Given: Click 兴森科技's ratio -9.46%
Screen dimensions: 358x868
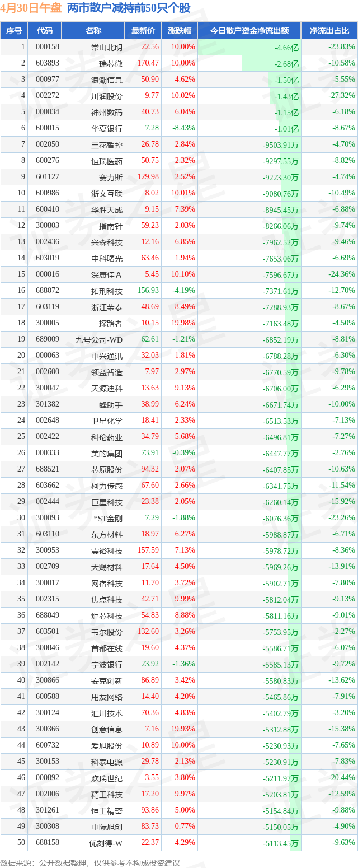Looking at the screenshot, I should tap(343, 242).
